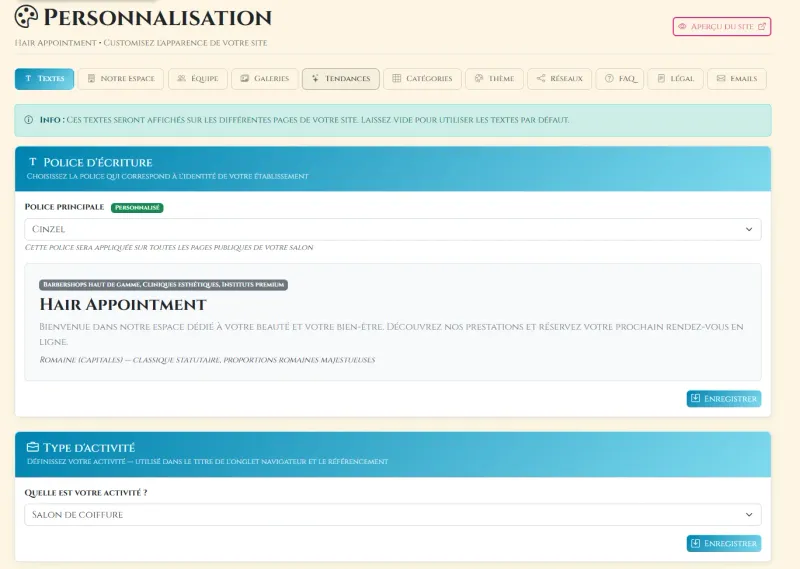800x569 pixels.
Task: Select the Tendances tab
Action: pos(340,78)
